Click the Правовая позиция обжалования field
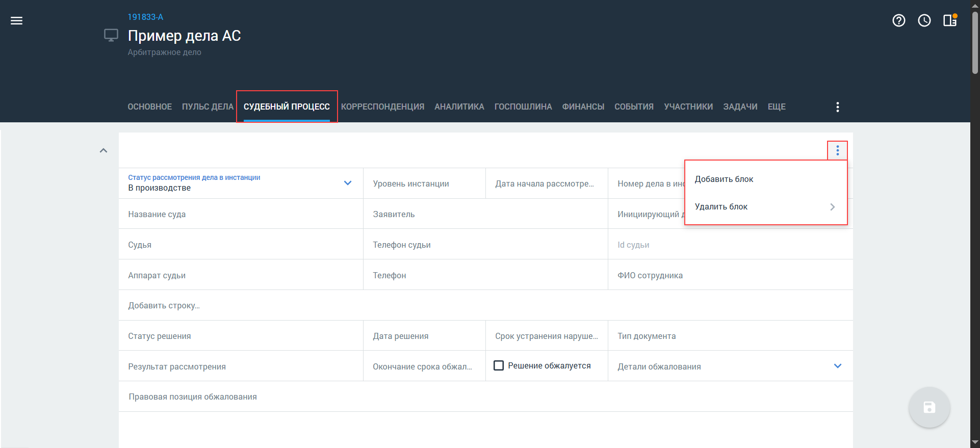This screenshot has width=980, height=448. [x=485, y=397]
